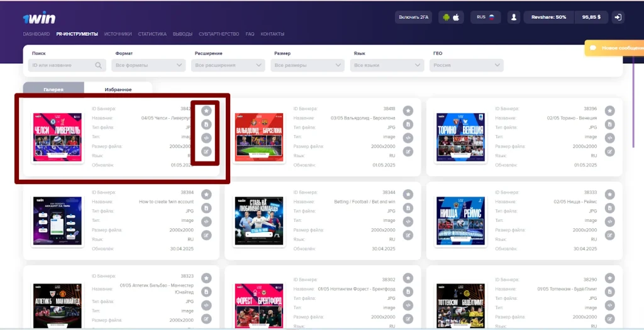Expand the ГЕО dropdown showing Россия
644x330 pixels.
tap(467, 65)
